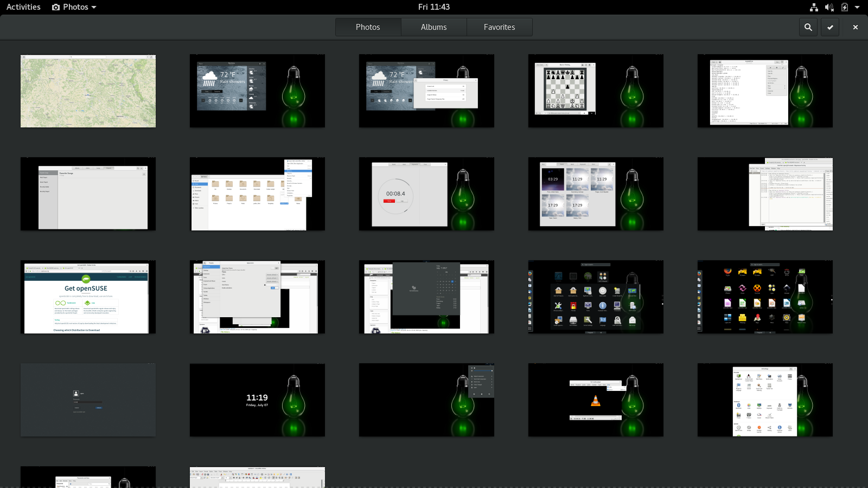Open the clock showing Fri 11:43
The height and width of the screenshot is (488, 868).
(433, 7)
